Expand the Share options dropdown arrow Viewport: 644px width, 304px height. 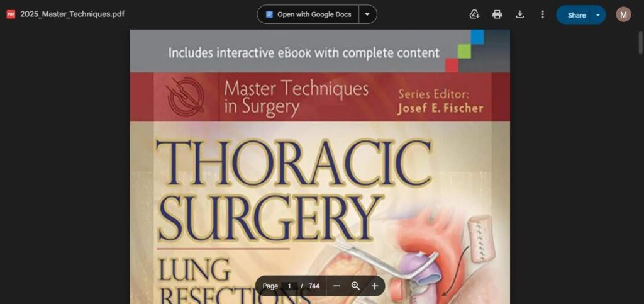click(x=598, y=14)
